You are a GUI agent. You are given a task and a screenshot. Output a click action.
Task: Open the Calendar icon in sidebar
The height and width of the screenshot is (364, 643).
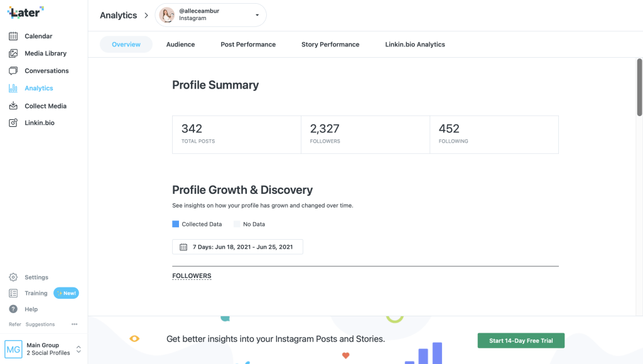coord(13,36)
